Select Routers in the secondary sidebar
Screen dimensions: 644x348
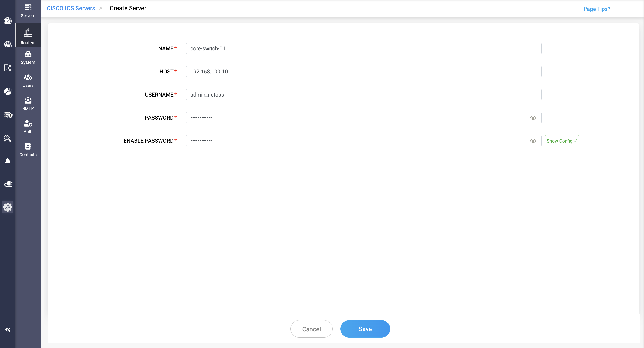(x=28, y=35)
